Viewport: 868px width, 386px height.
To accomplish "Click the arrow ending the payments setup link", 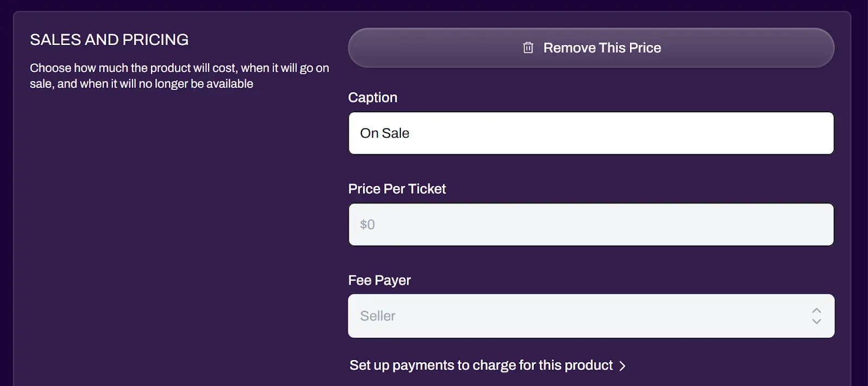I will [623, 365].
